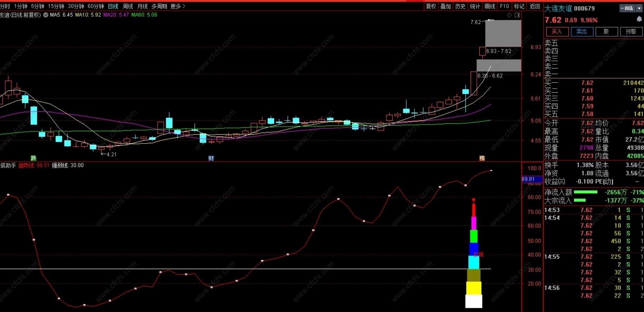The height and width of the screenshot is (312, 644).
Task: Click the 跌 event marker icon
Action: click(34, 158)
